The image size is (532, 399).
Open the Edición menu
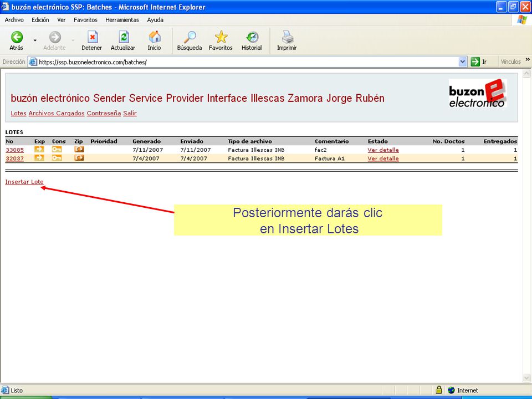pos(40,20)
